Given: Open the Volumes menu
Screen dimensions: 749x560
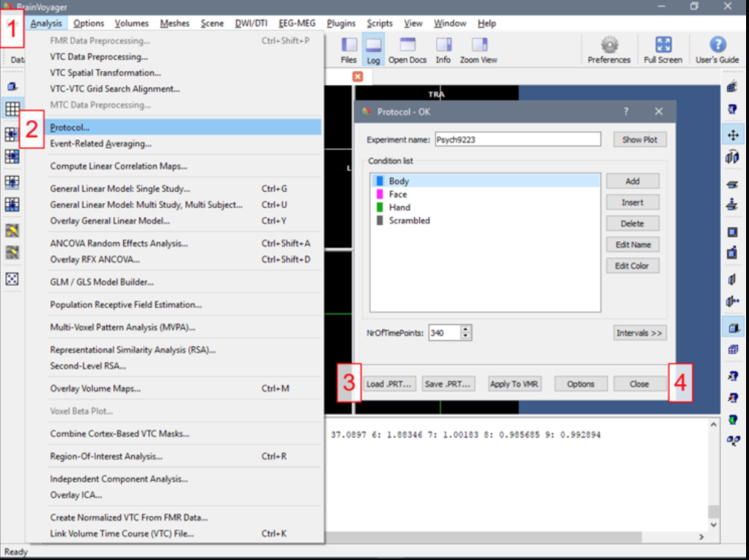Looking at the screenshot, I should pos(131,23).
